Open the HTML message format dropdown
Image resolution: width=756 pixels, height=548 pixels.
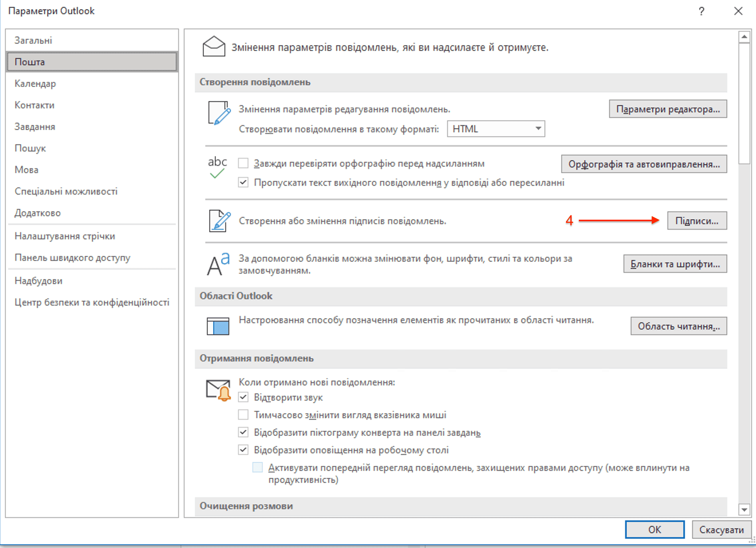tap(496, 129)
